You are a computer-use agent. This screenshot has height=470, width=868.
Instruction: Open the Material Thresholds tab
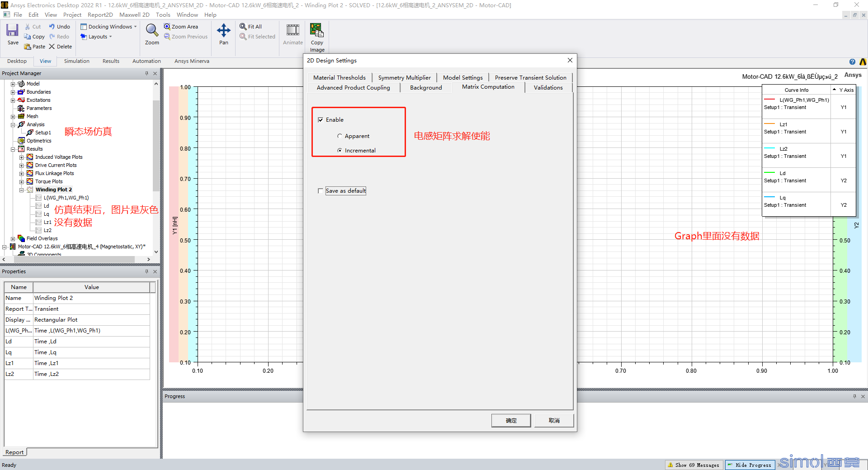coord(340,78)
